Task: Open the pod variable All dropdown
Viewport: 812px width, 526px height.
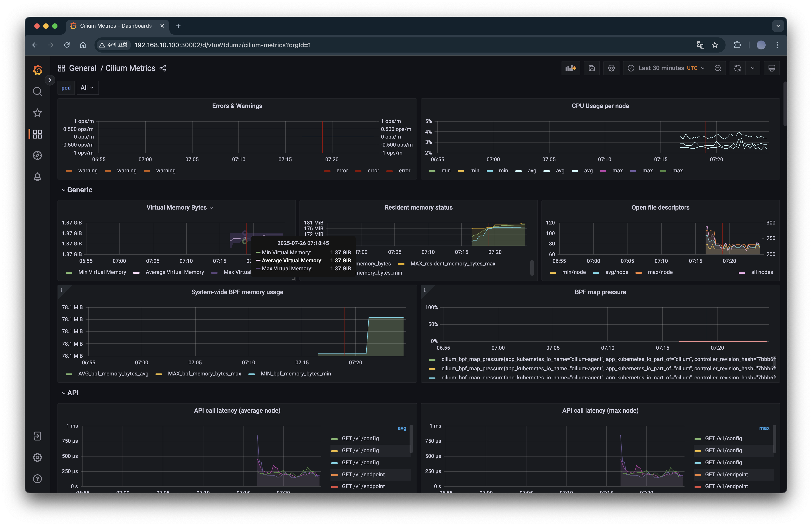Action: (87, 88)
